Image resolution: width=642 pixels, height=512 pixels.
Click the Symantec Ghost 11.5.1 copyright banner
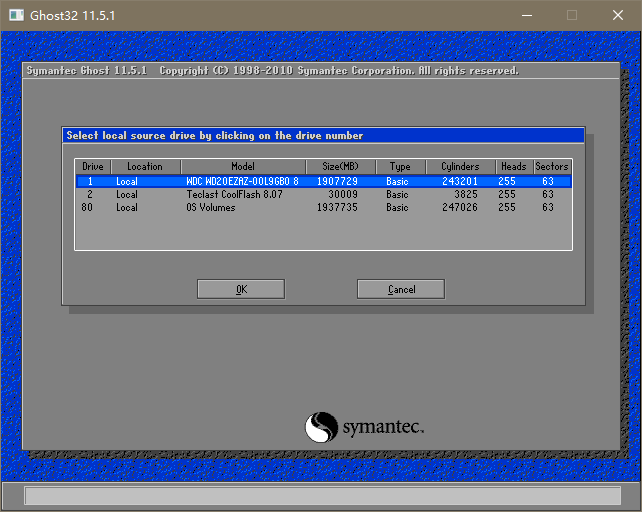click(272, 71)
